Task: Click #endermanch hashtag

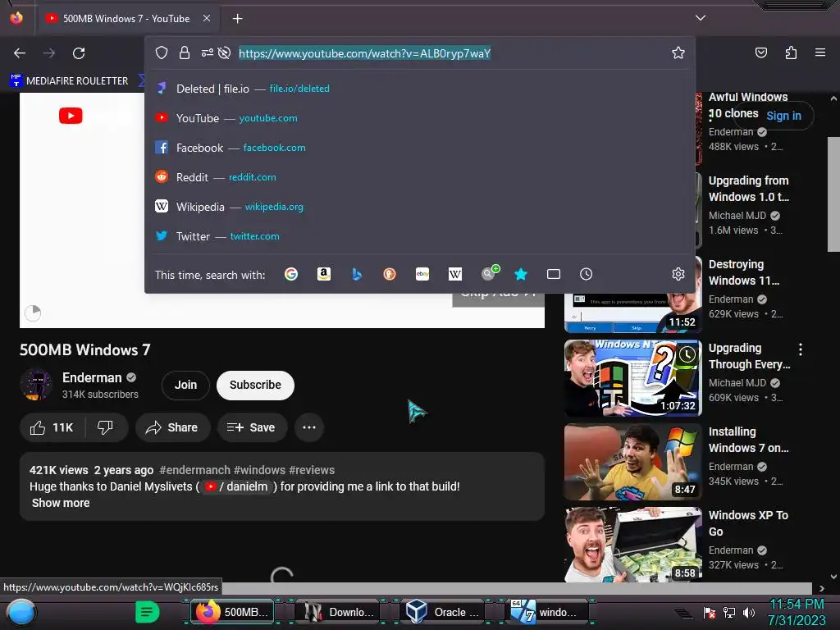Action: coord(194,470)
